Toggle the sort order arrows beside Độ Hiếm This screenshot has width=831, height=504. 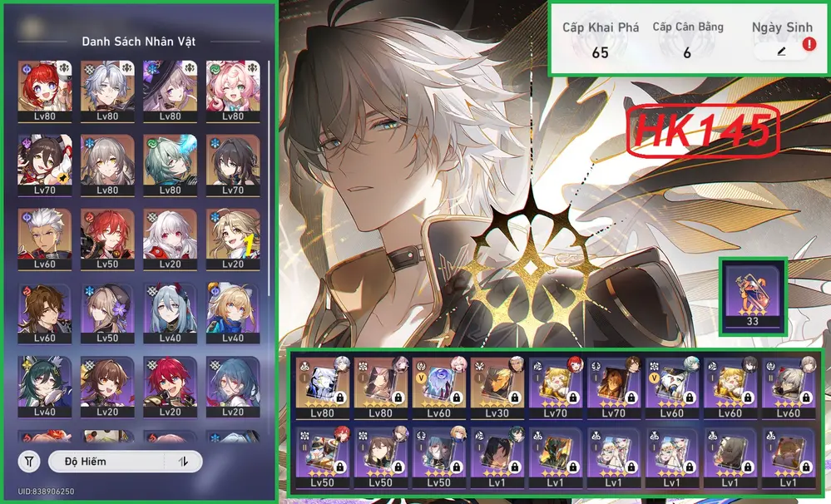[183, 462]
